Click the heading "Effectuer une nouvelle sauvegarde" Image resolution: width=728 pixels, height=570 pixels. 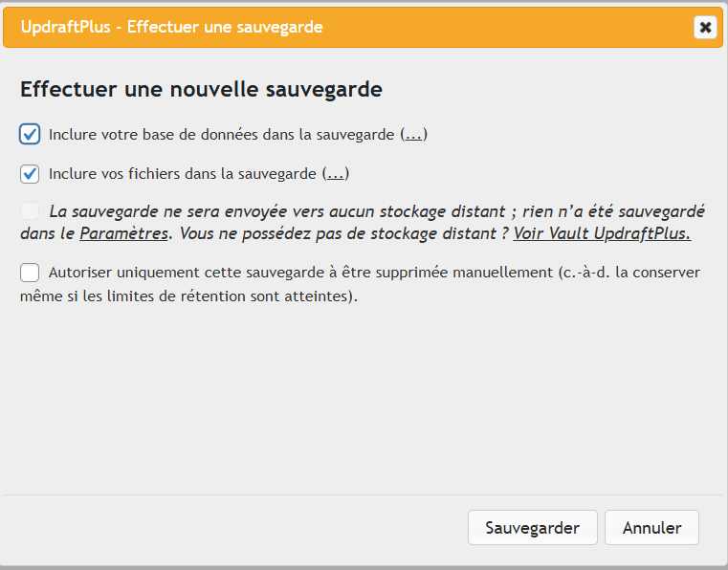click(x=201, y=90)
